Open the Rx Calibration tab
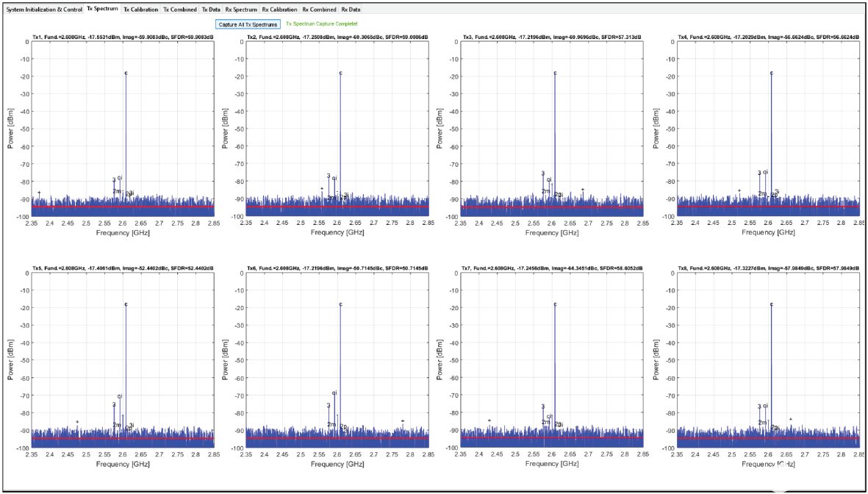 [x=279, y=10]
